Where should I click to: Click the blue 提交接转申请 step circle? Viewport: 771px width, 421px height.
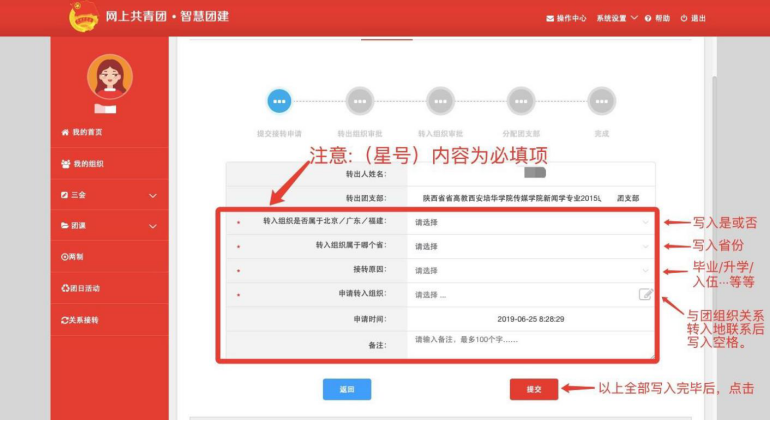pos(279,100)
